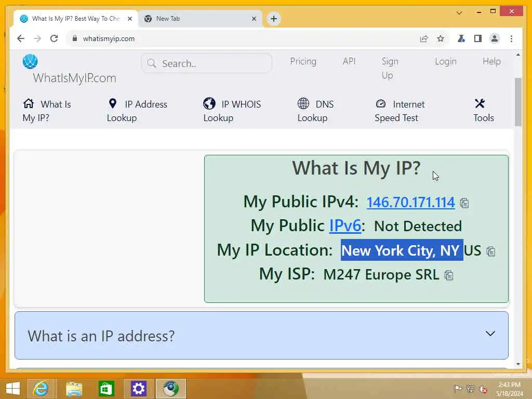Bookmark this page with the star icon
The image size is (532, 399).
click(441, 38)
